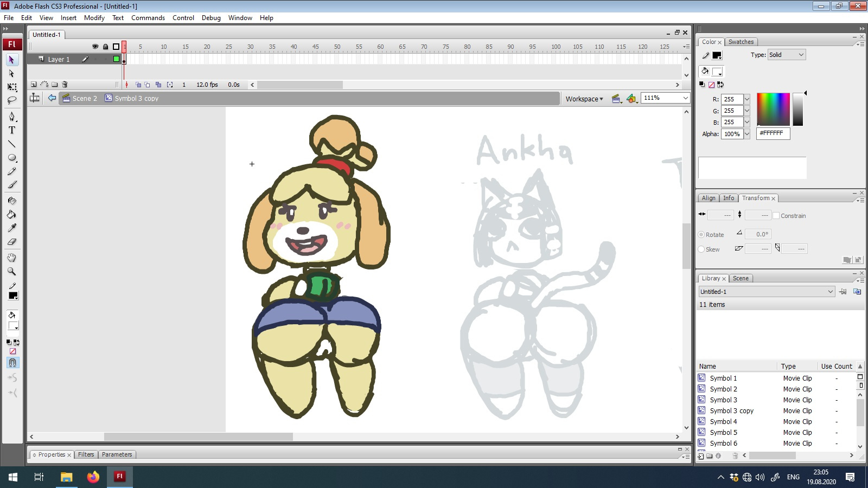Enable the Constrain checkbox
The width and height of the screenshot is (868, 488).
(x=776, y=216)
